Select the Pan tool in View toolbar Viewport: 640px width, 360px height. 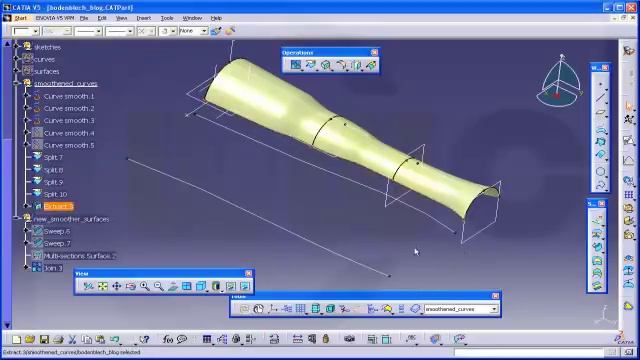click(x=116, y=286)
